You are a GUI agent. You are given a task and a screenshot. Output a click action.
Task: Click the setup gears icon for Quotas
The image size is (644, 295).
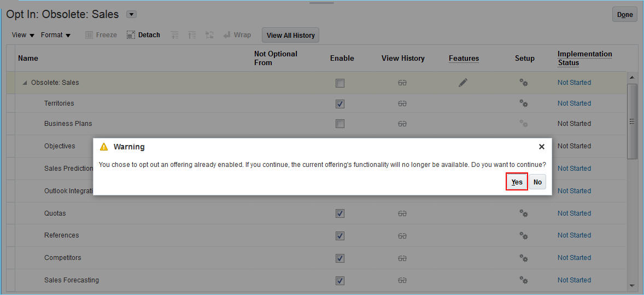pyautogui.click(x=523, y=213)
